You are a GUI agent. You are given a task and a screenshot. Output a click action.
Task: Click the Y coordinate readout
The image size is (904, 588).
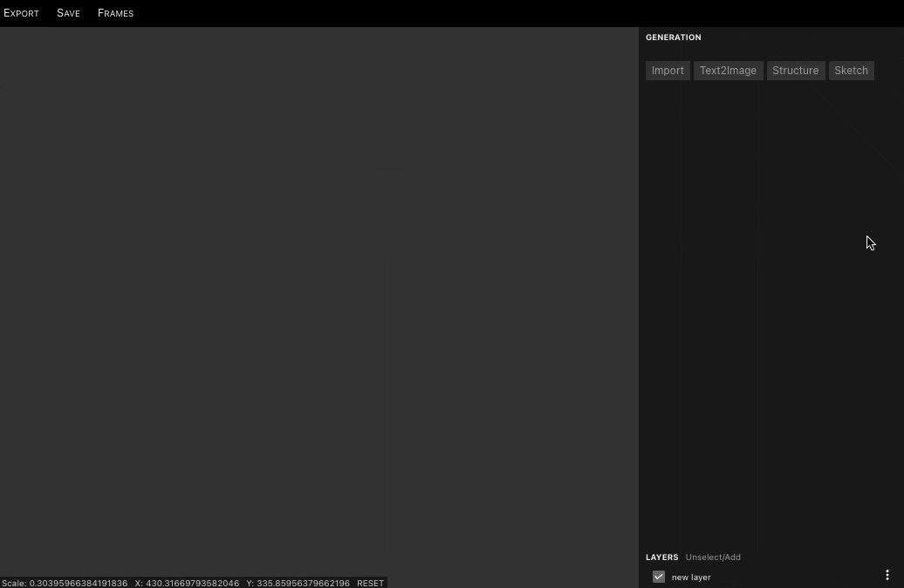(298, 583)
